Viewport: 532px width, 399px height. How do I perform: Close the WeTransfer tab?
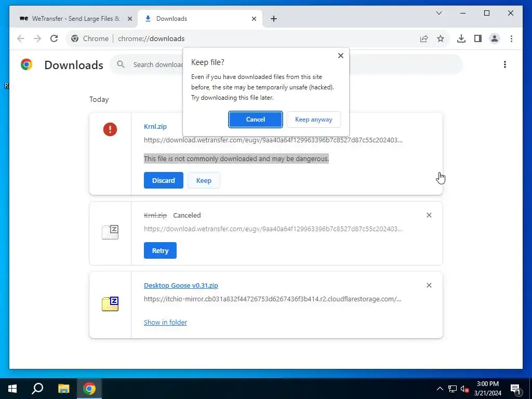click(x=129, y=19)
